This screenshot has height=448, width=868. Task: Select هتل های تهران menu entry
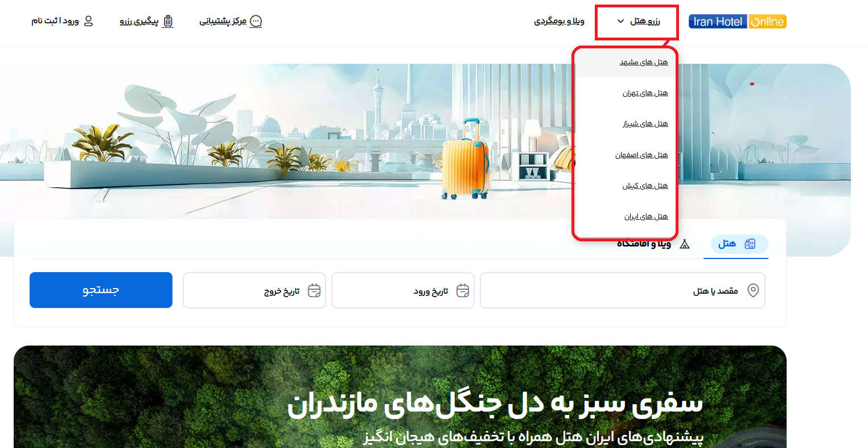click(645, 93)
